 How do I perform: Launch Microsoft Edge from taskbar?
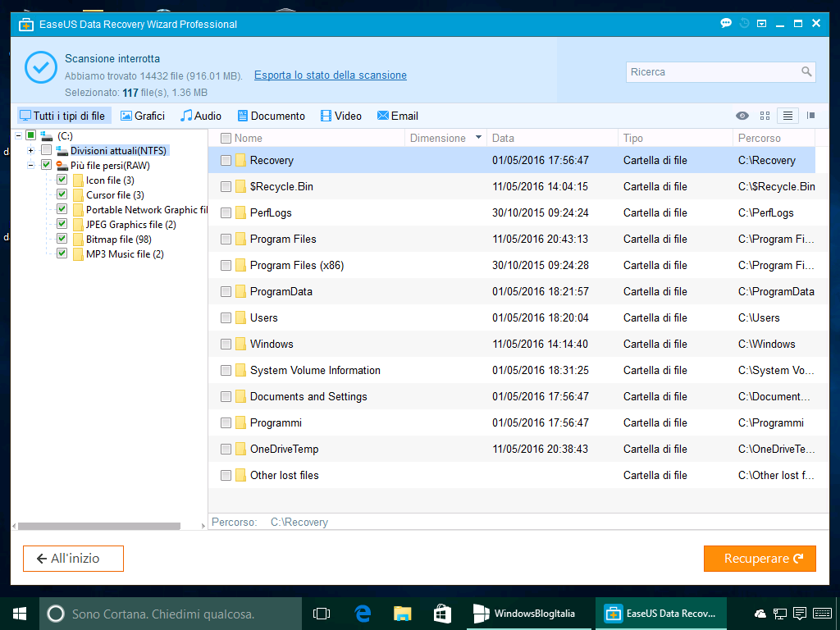363,614
